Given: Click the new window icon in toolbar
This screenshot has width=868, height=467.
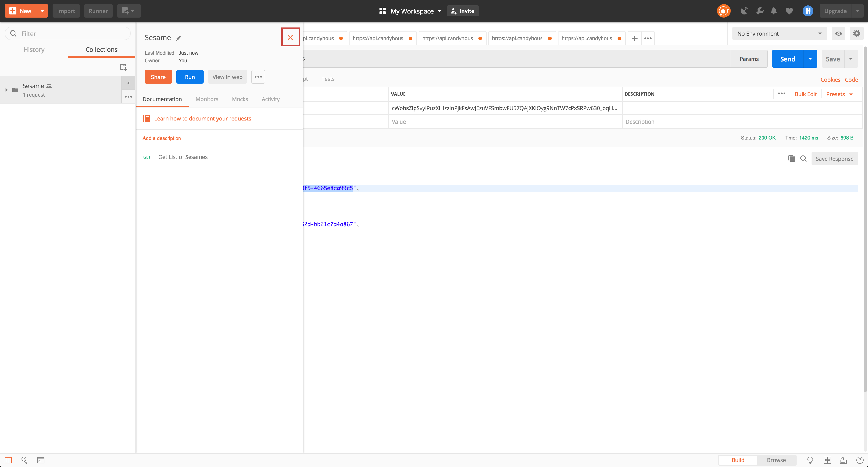Looking at the screenshot, I should (129, 11).
